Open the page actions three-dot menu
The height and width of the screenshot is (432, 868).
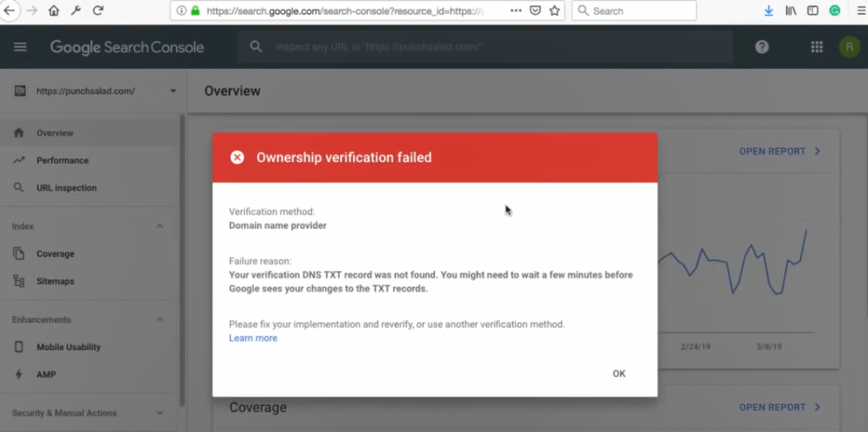click(515, 10)
